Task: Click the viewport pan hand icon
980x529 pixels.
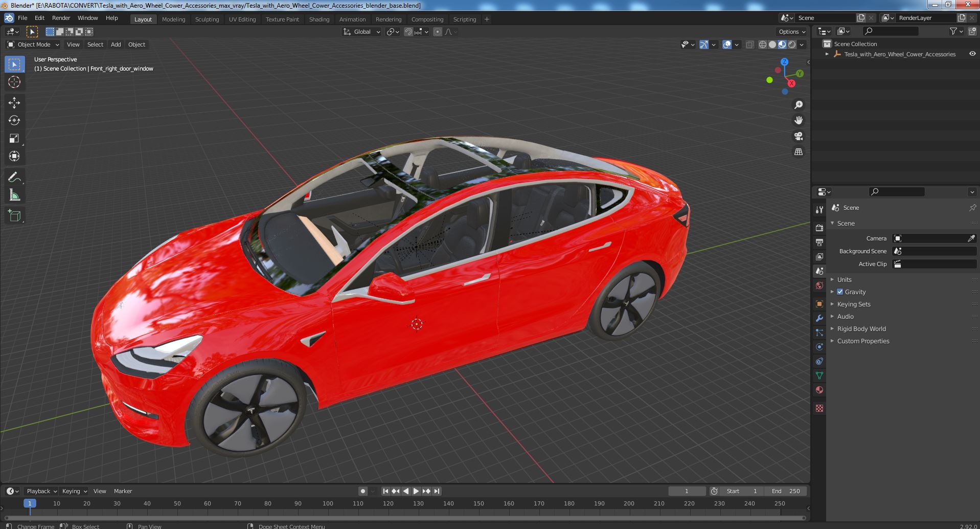Action: click(x=798, y=120)
